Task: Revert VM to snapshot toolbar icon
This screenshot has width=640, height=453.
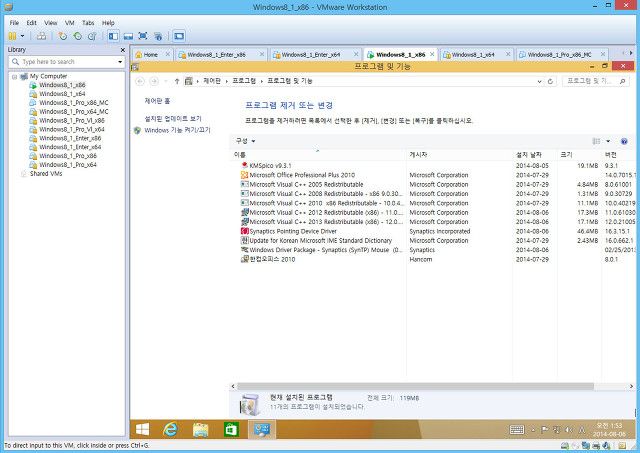Action: pyautogui.click(x=77, y=36)
